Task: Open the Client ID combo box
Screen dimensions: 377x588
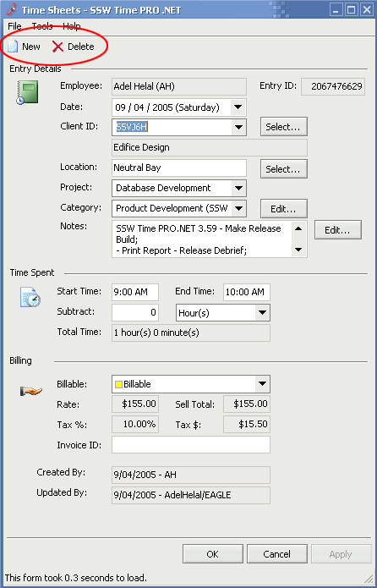Action: (238, 127)
